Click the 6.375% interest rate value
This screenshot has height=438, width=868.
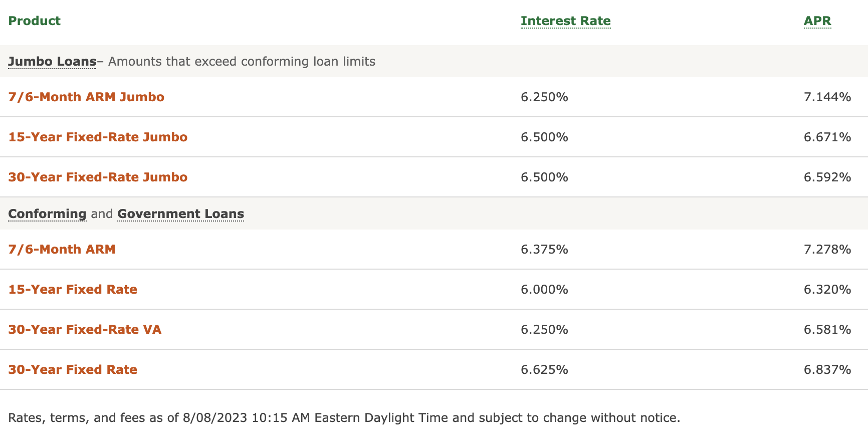tap(544, 249)
